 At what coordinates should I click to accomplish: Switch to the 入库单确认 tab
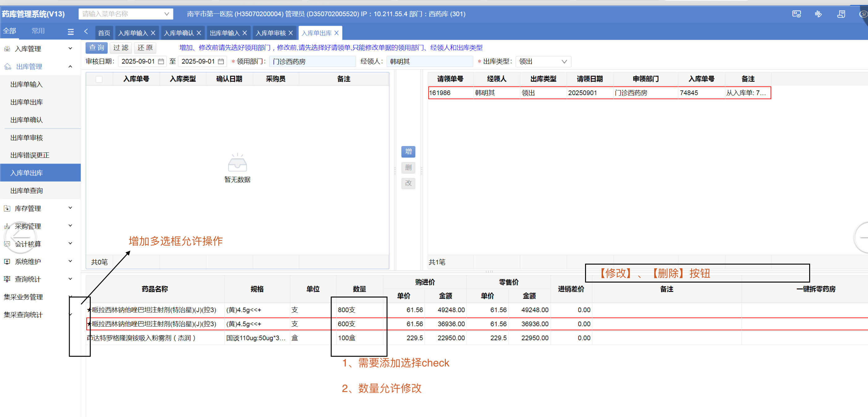pos(179,33)
